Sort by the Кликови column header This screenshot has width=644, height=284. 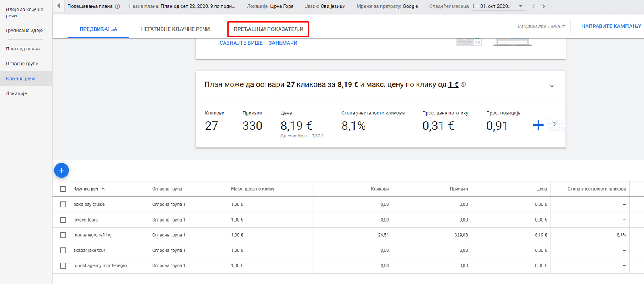point(380,189)
